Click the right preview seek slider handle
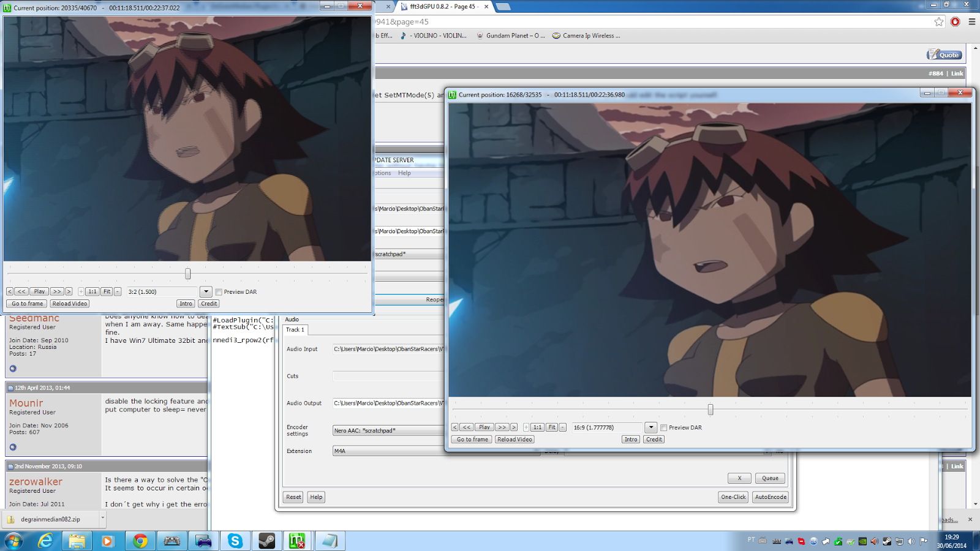980x551 pixels. 710,409
